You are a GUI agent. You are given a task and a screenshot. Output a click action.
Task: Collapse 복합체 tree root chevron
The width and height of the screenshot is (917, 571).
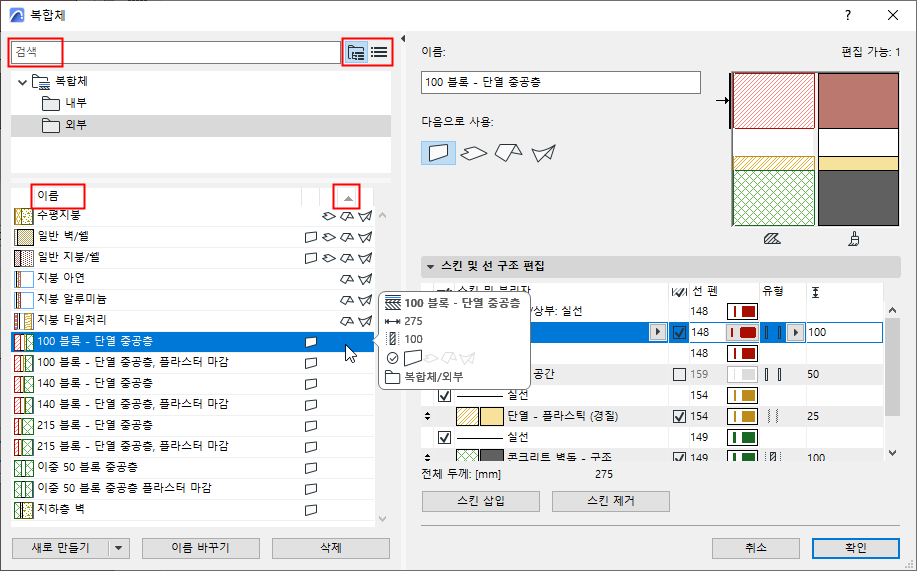tap(22, 82)
